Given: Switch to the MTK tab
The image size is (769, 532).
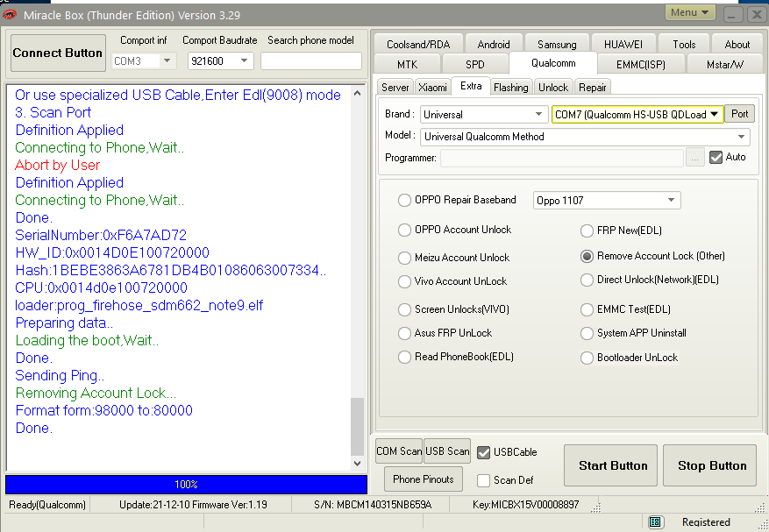Looking at the screenshot, I should click(407, 65).
